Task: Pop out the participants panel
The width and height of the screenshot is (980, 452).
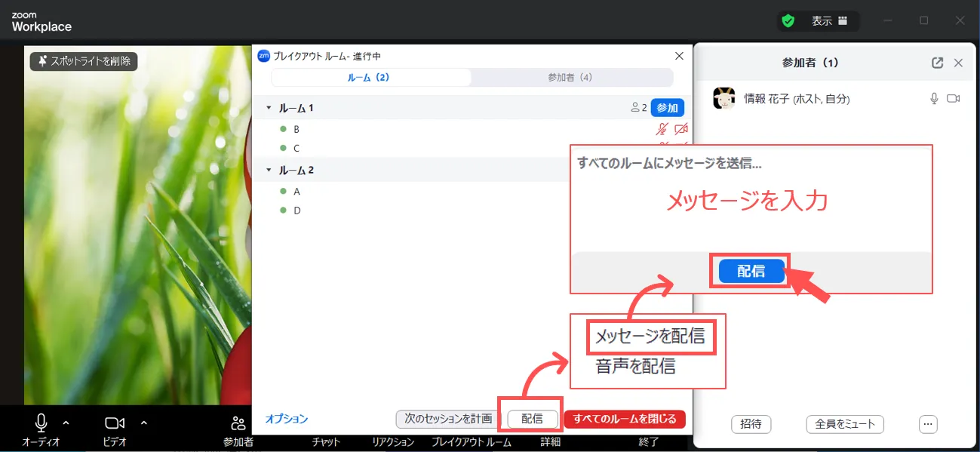Action: (937, 63)
